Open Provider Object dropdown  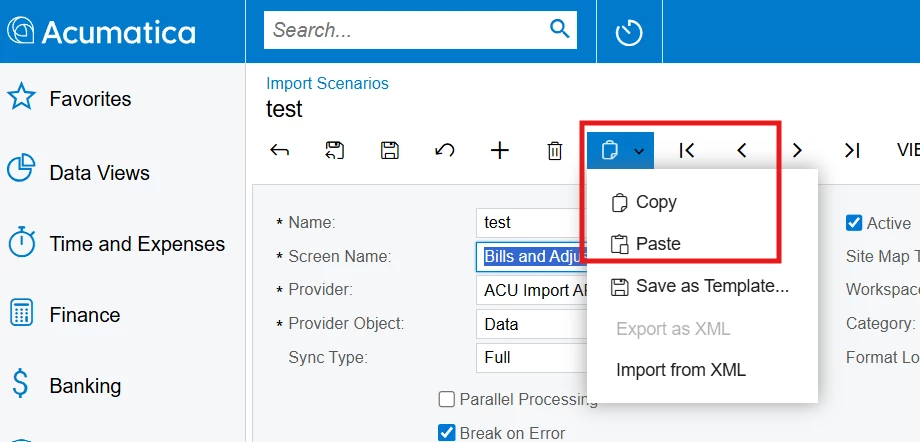coord(532,324)
